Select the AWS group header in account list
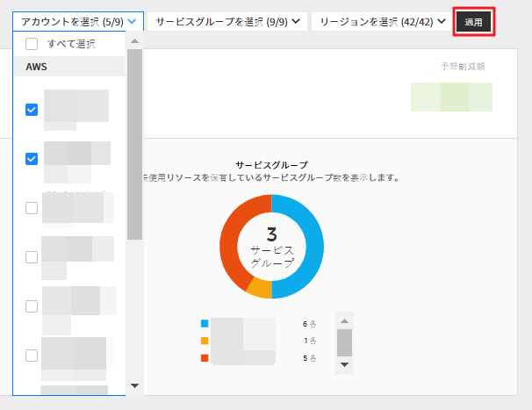 pyautogui.click(x=68, y=67)
